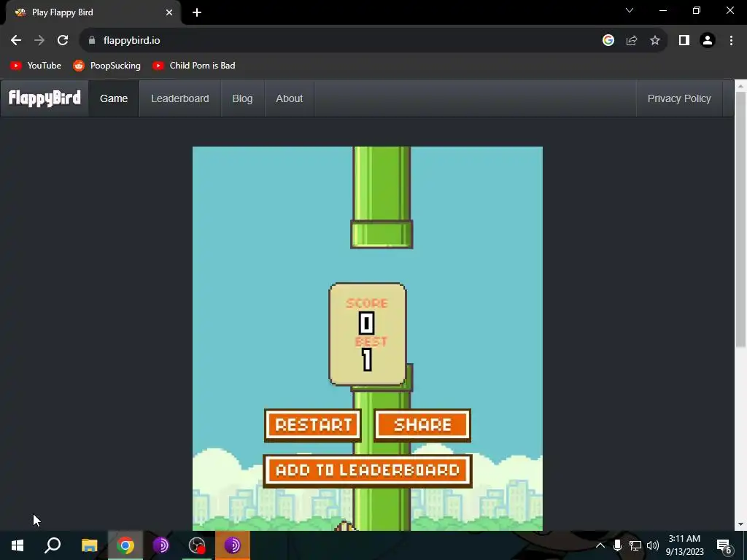The height and width of the screenshot is (560, 747).
Task: Restart the Flappy Bird game
Action: click(x=313, y=425)
